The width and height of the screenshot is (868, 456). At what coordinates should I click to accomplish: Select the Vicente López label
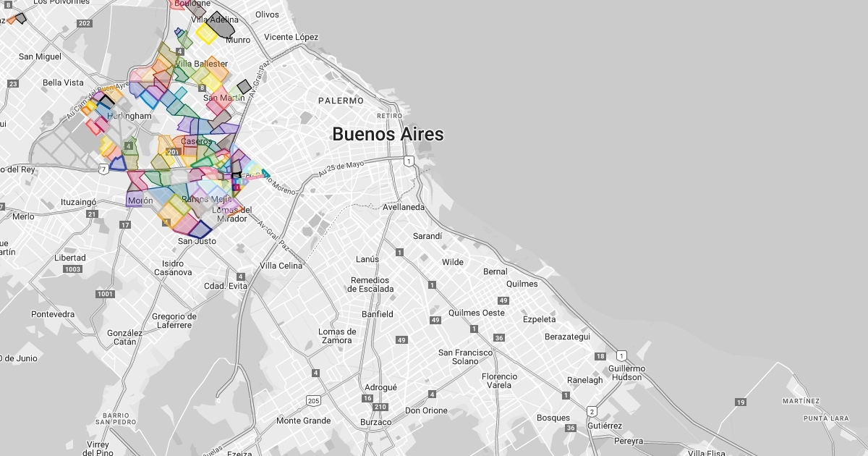tap(291, 37)
